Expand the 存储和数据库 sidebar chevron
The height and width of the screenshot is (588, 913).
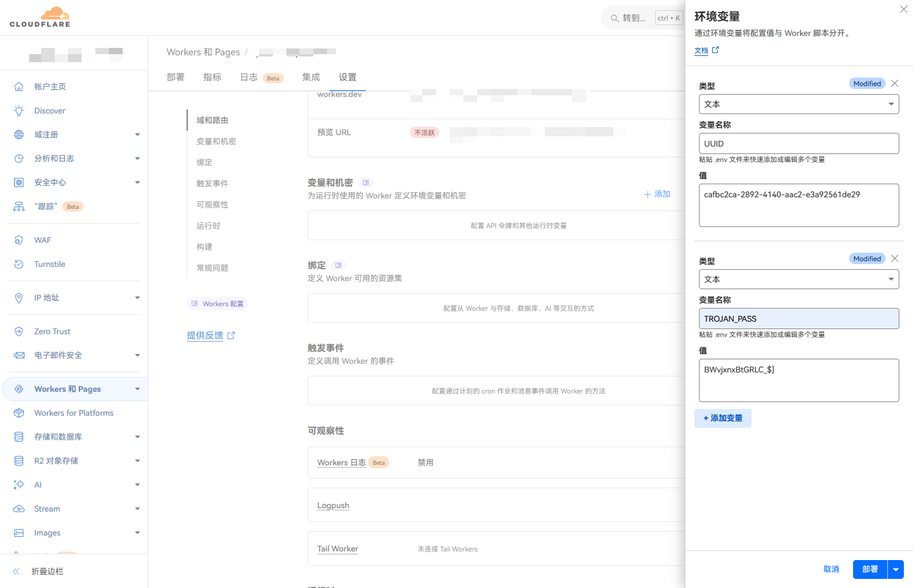[x=137, y=436]
